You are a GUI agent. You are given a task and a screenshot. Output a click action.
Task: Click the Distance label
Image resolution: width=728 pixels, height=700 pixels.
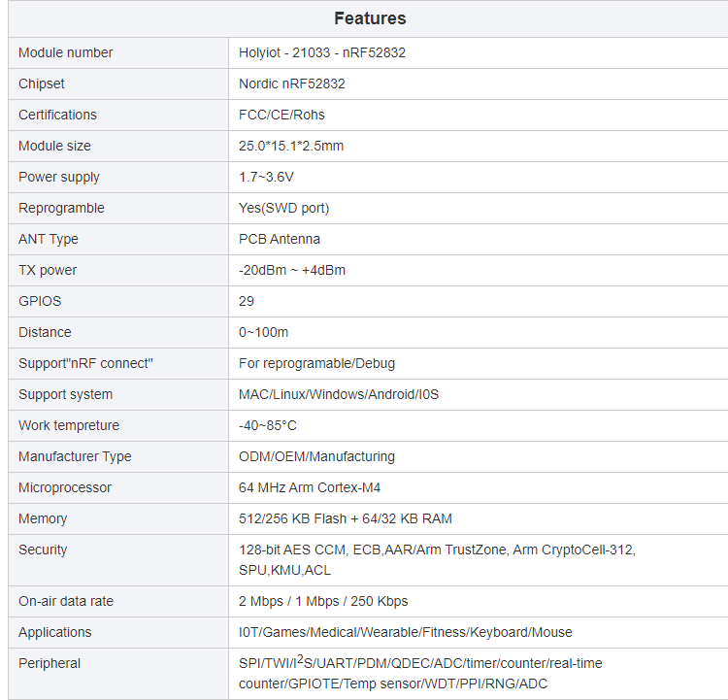45,332
